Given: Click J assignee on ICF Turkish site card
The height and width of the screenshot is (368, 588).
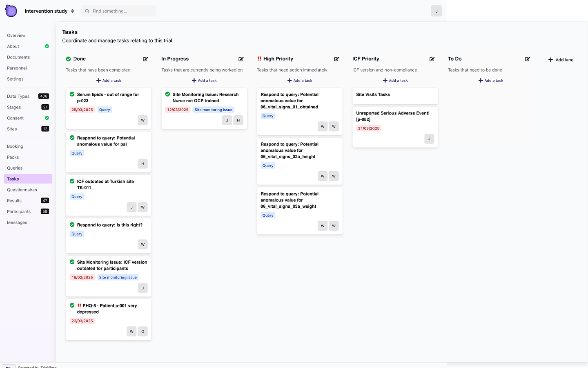Looking at the screenshot, I should click(131, 207).
